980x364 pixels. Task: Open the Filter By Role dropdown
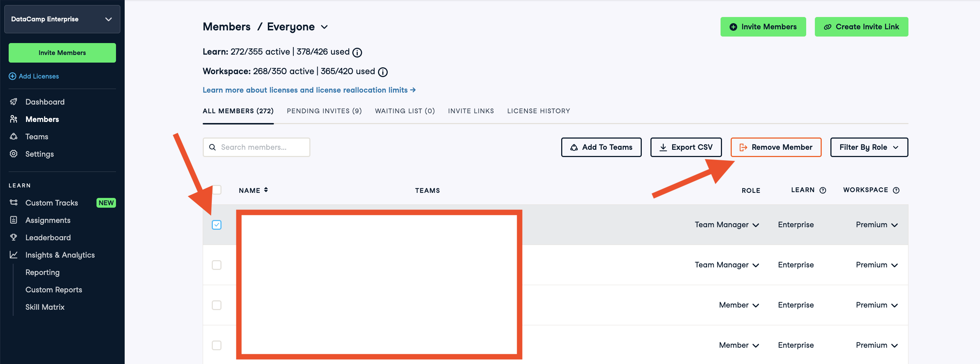point(869,147)
